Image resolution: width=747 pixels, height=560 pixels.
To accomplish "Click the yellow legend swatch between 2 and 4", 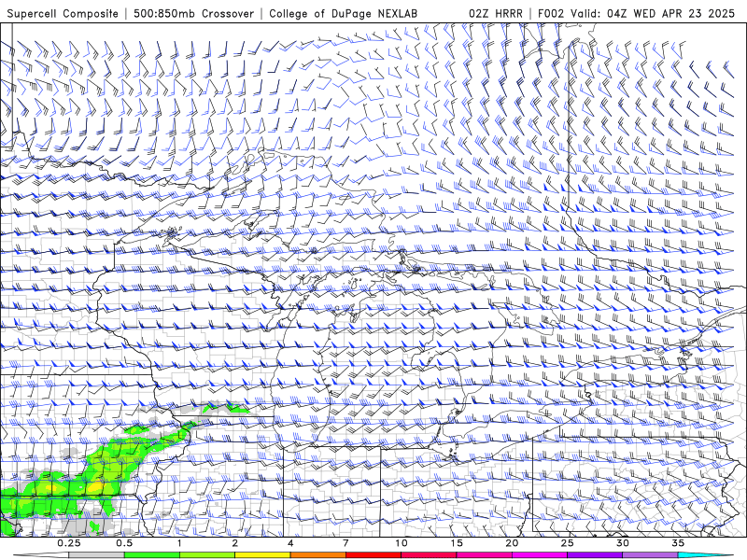I will tap(262, 555).
